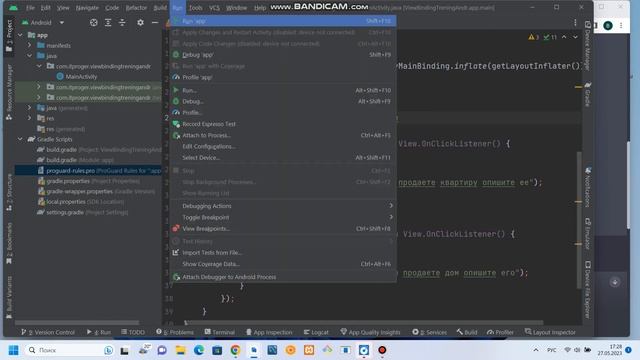Open Google Chrome from the taskbar
This screenshot has height=360, width=640.
click(x=235, y=350)
